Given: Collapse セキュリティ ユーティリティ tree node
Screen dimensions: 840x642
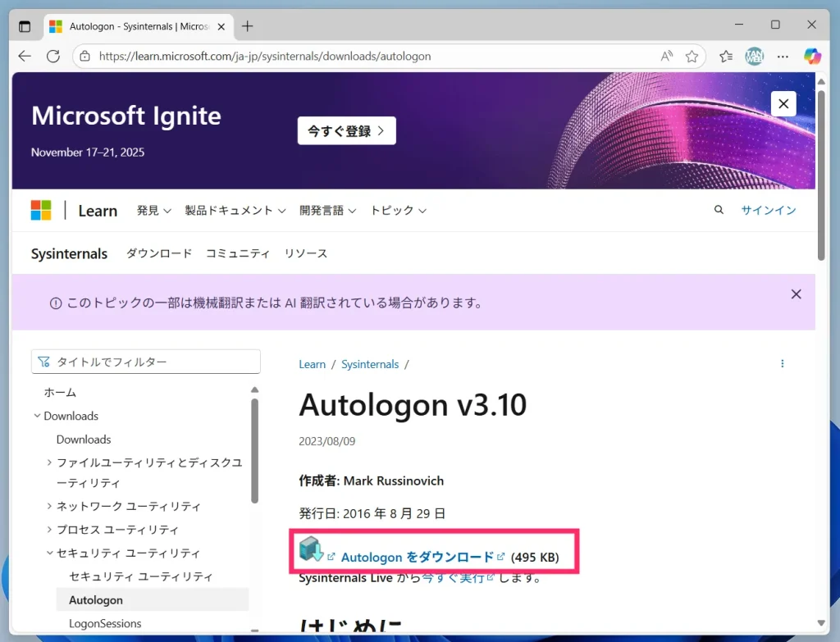Looking at the screenshot, I should [49, 553].
